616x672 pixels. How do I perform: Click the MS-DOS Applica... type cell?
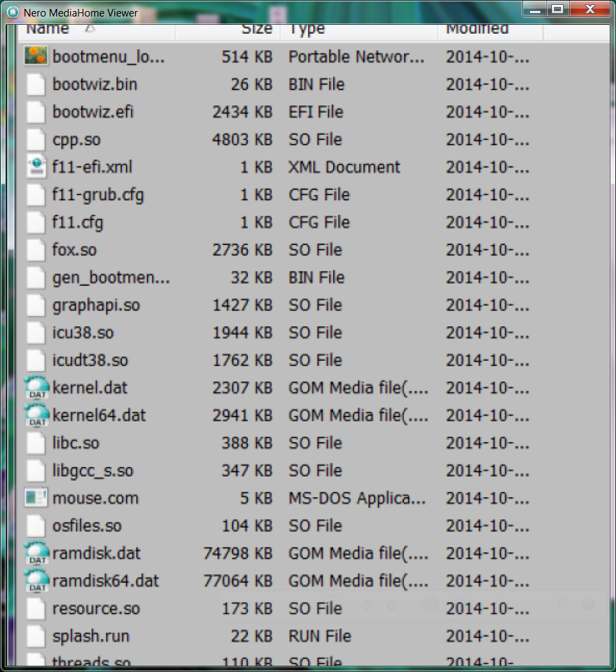coord(357,498)
